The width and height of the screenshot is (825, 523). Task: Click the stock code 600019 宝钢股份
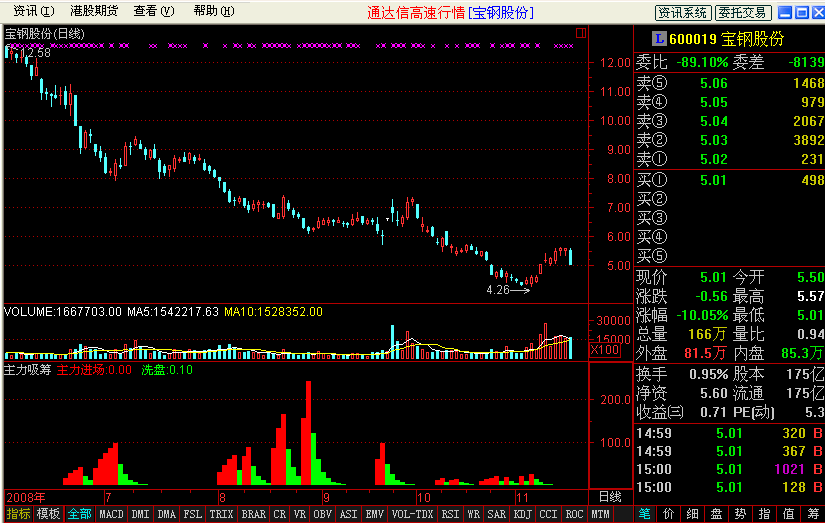click(x=727, y=38)
